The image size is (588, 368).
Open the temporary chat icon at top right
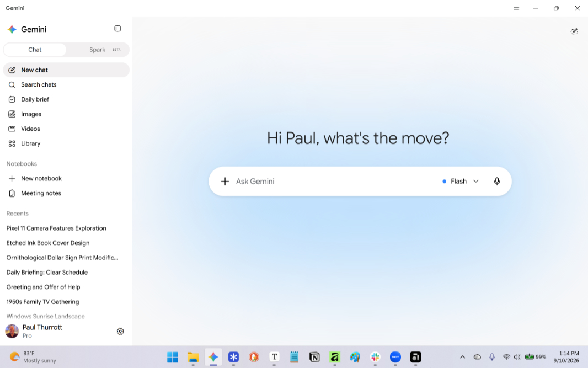[574, 31]
